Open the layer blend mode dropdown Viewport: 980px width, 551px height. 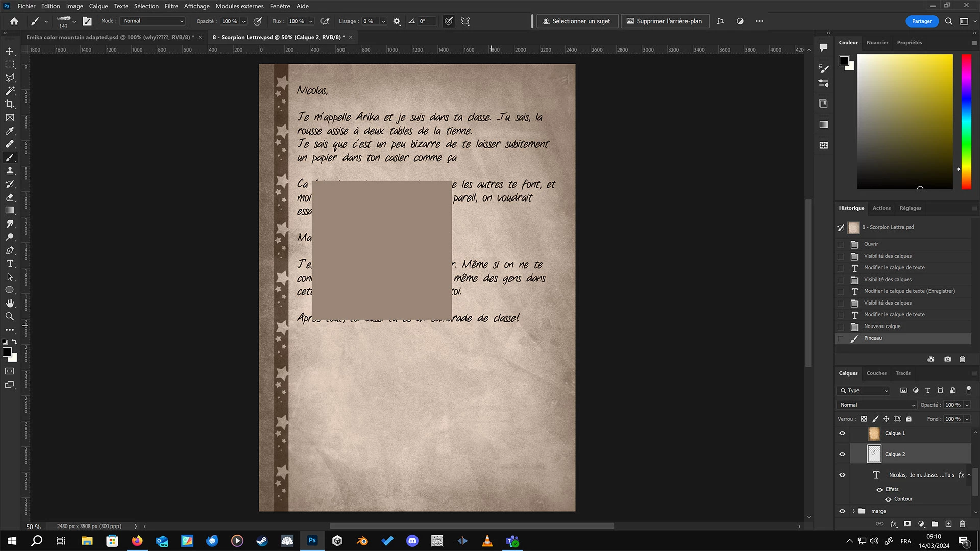876,405
